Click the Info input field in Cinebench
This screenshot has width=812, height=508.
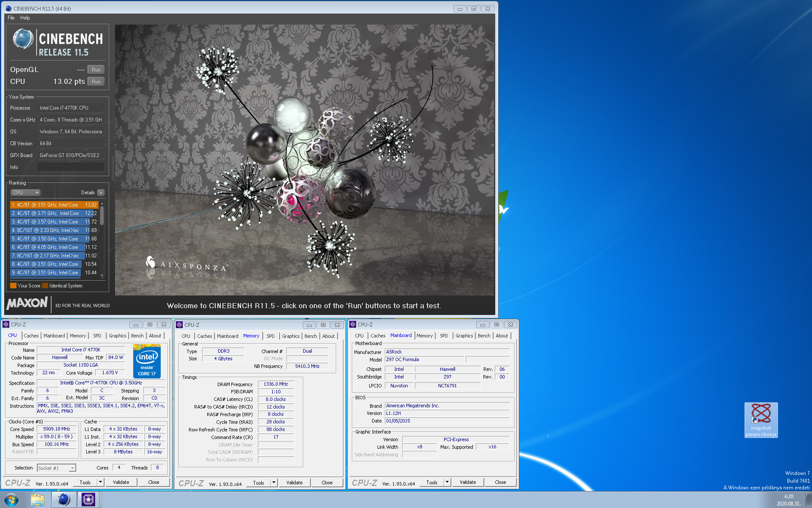[71, 167]
